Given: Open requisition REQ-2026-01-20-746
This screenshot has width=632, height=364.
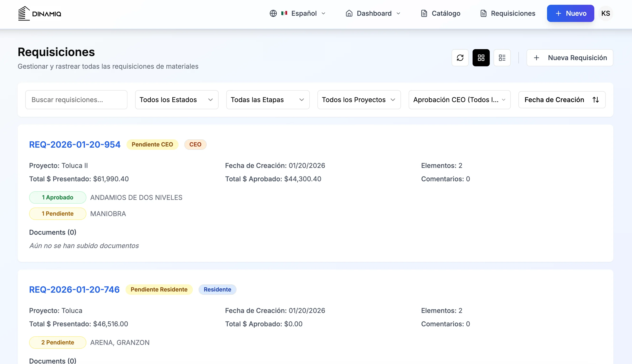Looking at the screenshot, I should click(x=74, y=290).
